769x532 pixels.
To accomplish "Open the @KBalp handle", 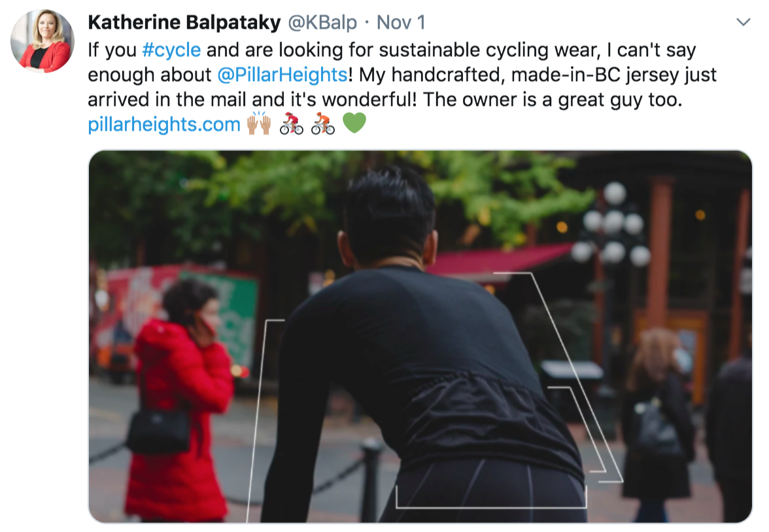I will [x=322, y=23].
